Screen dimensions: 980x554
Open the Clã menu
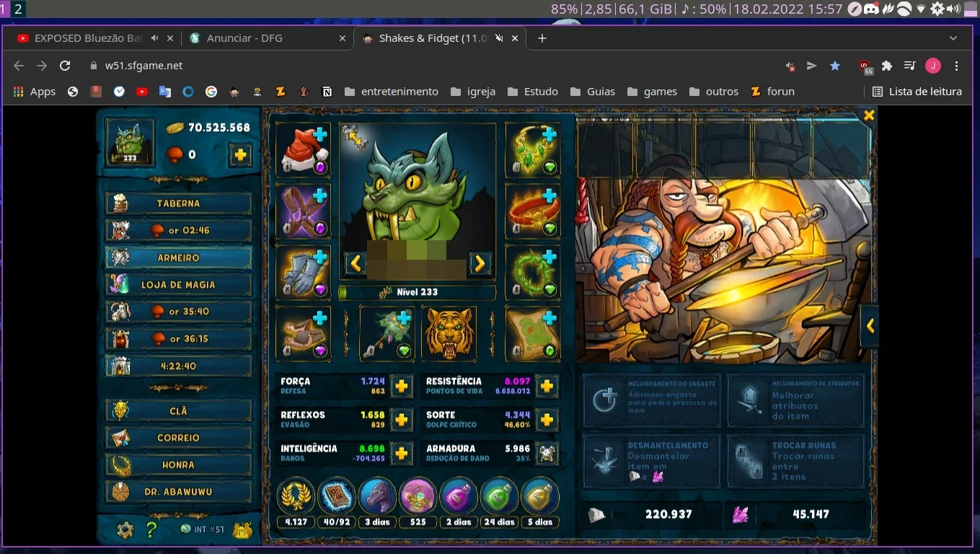click(179, 410)
